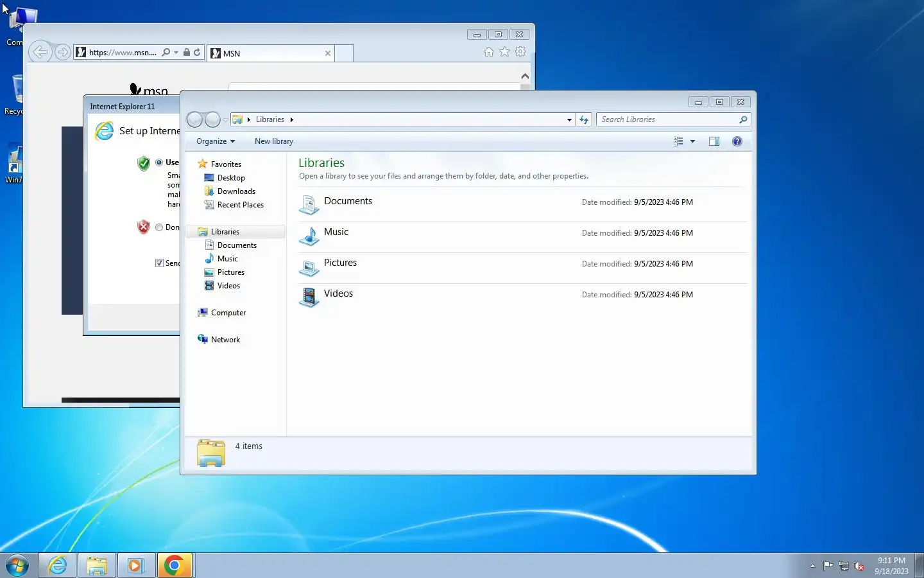
Task: Select Documents under Libraries in sidebar
Action: click(237, 245)
